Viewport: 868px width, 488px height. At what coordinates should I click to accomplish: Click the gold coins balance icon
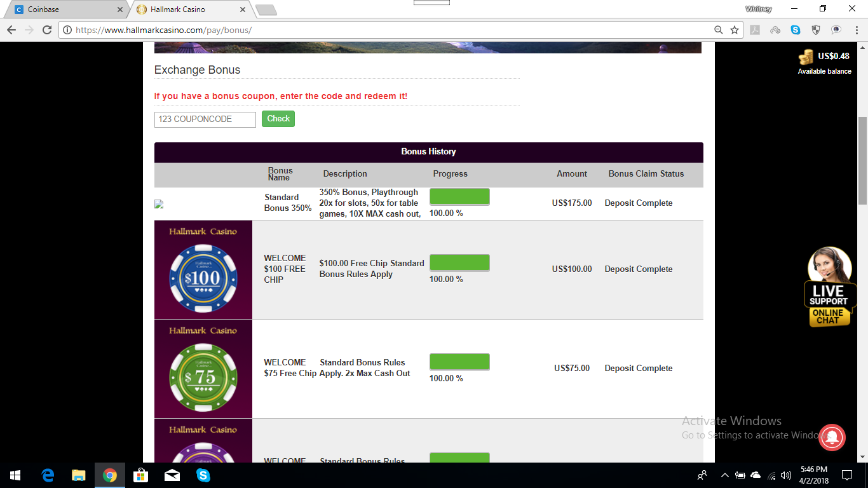click(x=806, y=57)
